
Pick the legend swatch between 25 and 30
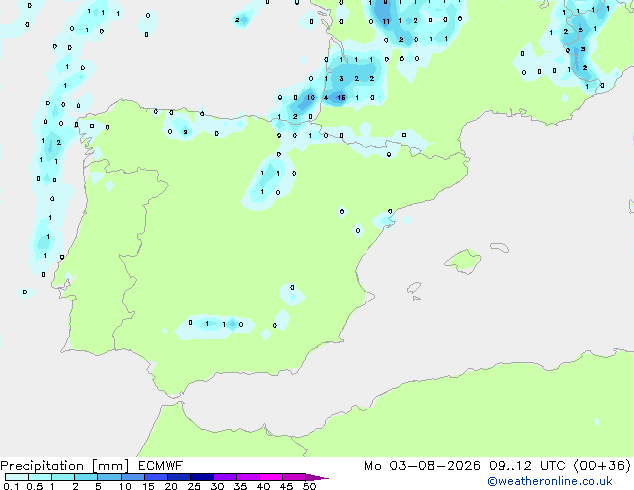click(201, 477)
